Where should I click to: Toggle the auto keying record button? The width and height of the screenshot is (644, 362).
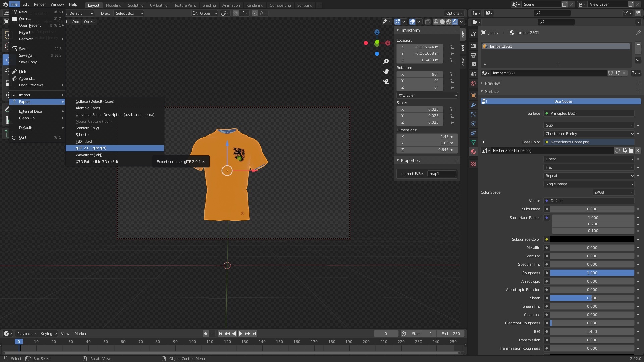(205, 334)
